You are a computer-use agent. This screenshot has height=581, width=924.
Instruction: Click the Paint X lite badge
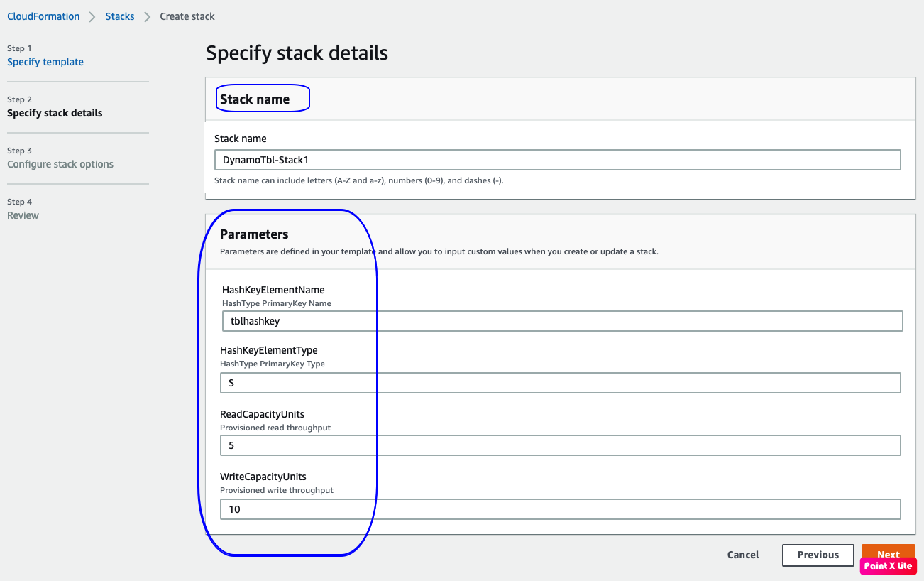click(888, 566)
